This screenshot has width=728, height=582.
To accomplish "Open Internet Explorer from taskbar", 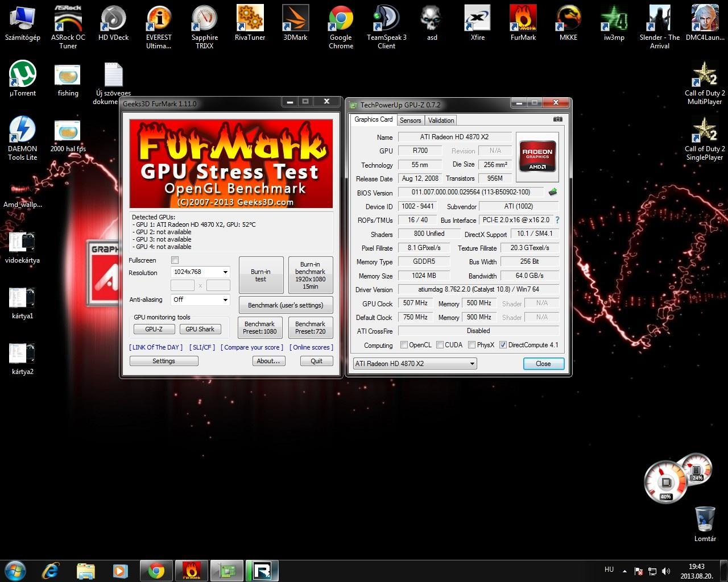I will [x=51, y=571].
